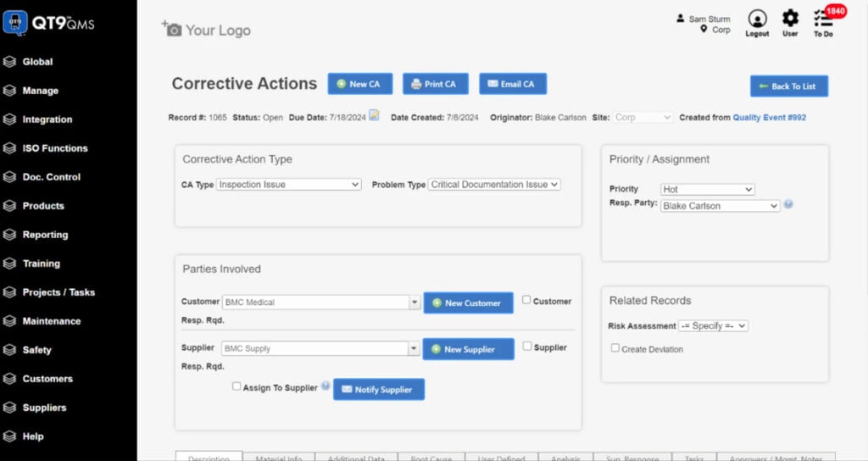Open the Suppliers menu
Image resolution: width=868 pixels, height=461 pixels.
coord(44,408)
